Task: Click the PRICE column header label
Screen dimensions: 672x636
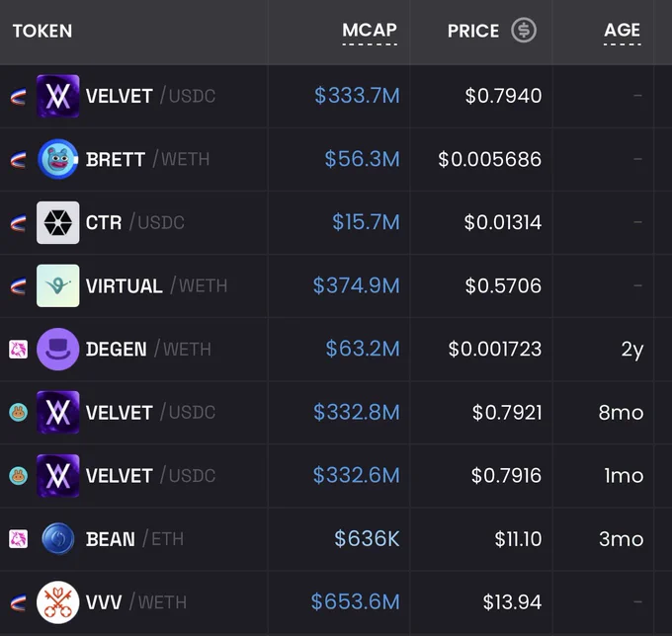Action: click(x=473, y=31)
